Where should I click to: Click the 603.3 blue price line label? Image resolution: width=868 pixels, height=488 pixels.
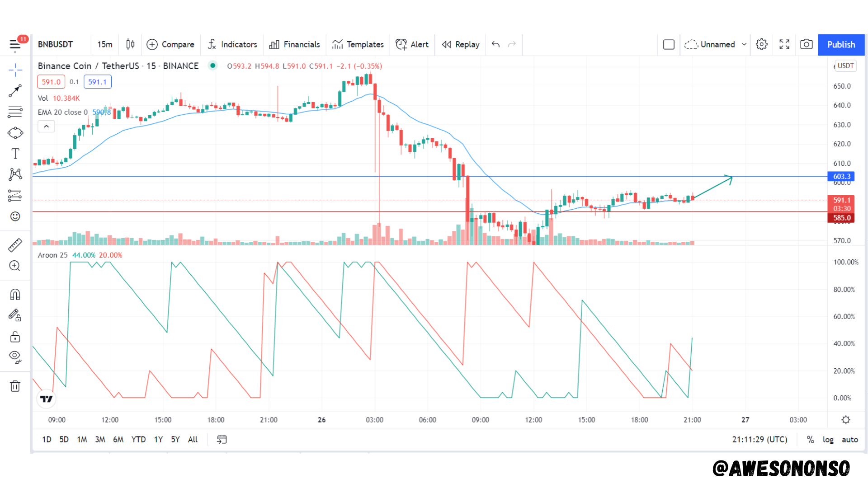[842, 177]
